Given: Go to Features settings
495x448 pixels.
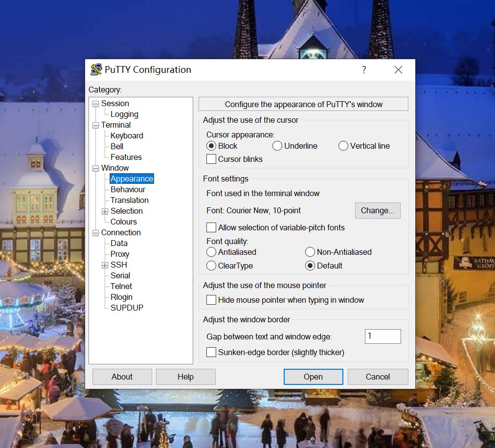Looking at the screenshot, I should click(126, 157).
